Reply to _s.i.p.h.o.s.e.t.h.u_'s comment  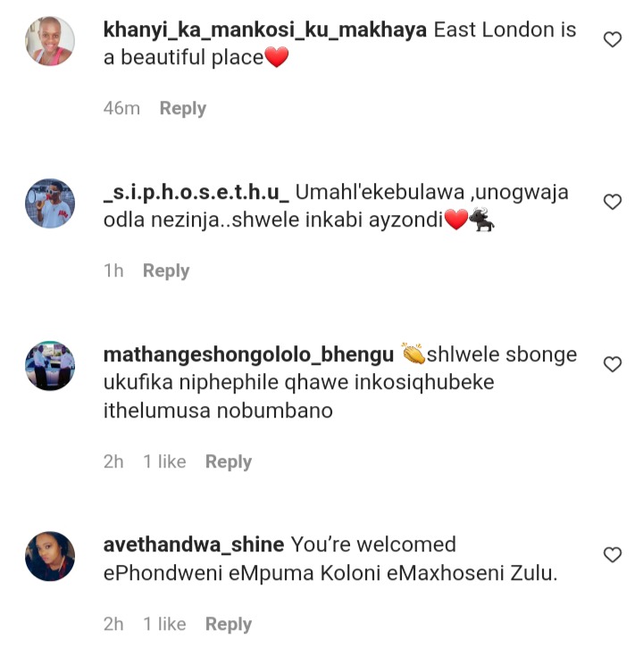coord(166,271)
